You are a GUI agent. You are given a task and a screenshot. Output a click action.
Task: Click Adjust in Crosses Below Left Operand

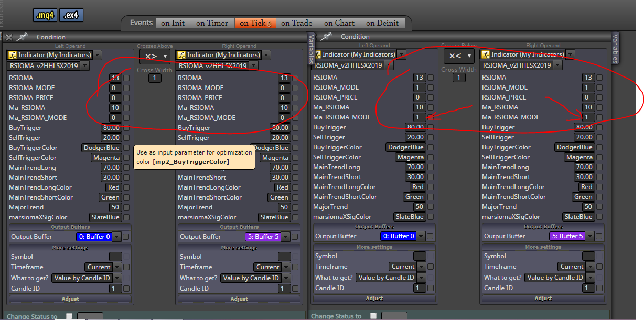pos(374,299)
